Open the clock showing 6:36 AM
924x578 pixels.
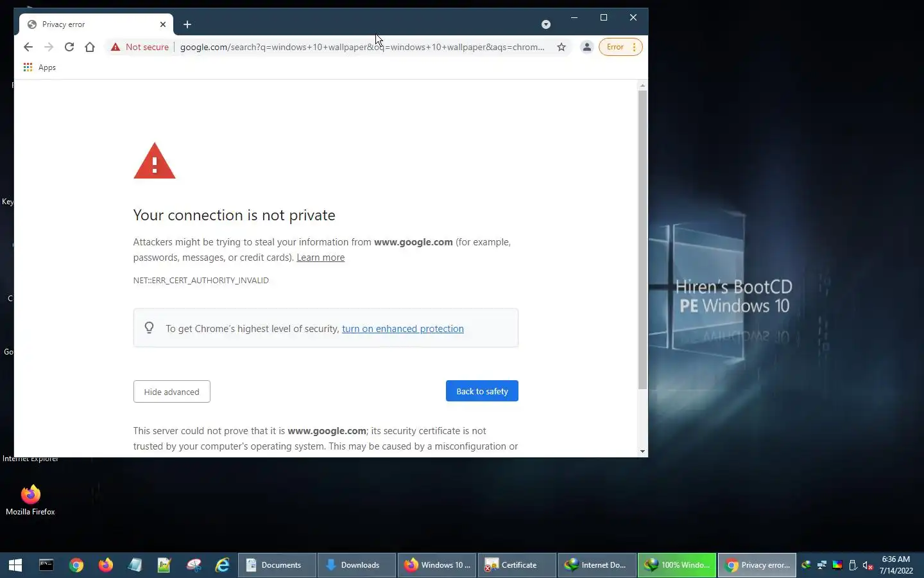(x=896, y=565)
